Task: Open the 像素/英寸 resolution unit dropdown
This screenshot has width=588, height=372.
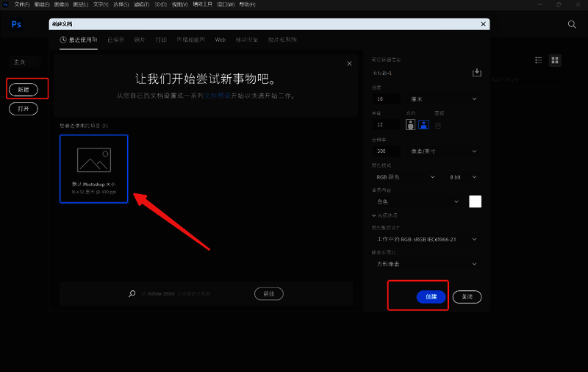Action: 443,151
